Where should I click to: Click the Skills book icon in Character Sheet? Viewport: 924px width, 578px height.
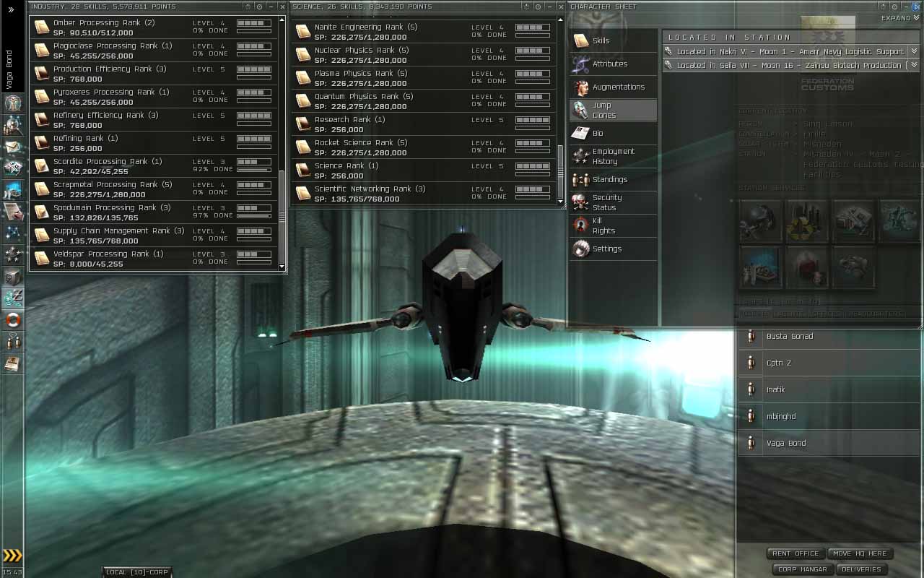581,40
